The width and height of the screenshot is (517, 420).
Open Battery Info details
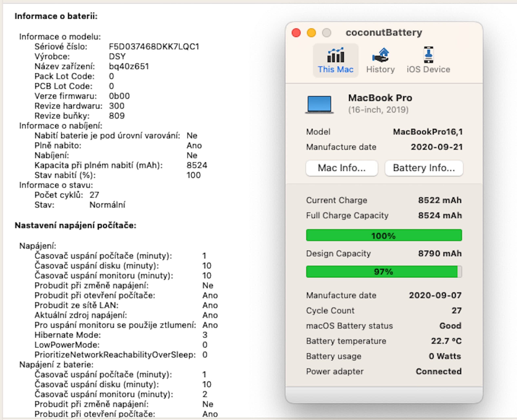pos(424,168)
